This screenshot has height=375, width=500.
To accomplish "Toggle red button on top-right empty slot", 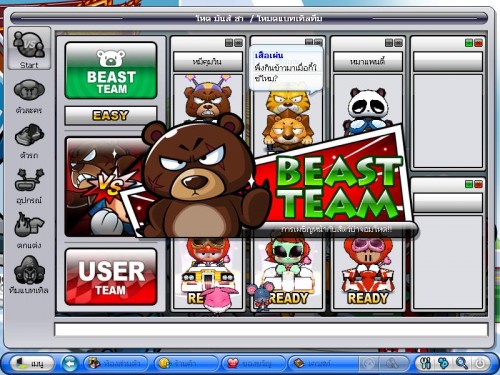I will (478, 43).
